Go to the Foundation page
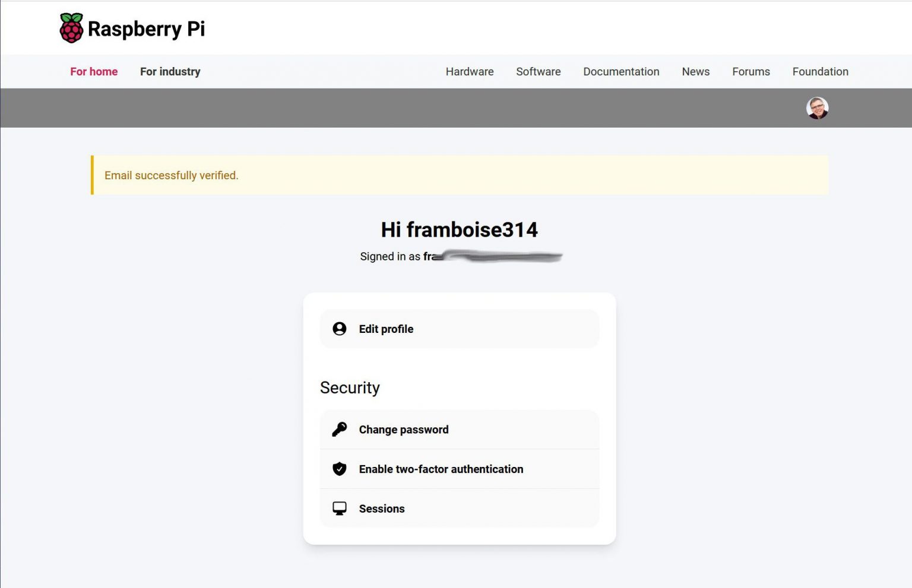This screenshot has height=588, width=912. pyautogui.click(x=820, y=71)
